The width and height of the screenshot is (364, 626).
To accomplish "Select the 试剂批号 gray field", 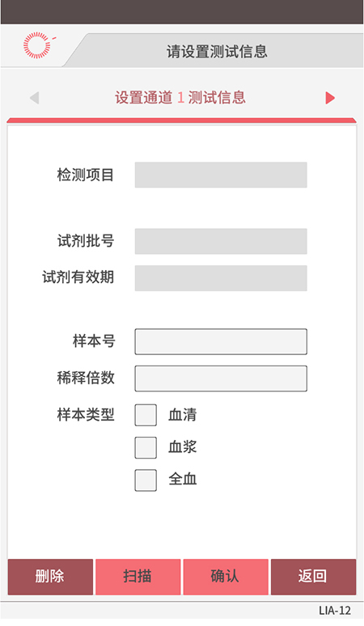I will pos(221,242).
